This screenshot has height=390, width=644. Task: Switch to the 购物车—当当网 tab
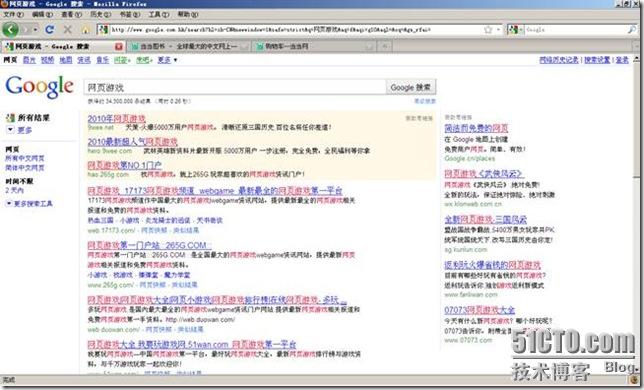click(x=314, y=46)
